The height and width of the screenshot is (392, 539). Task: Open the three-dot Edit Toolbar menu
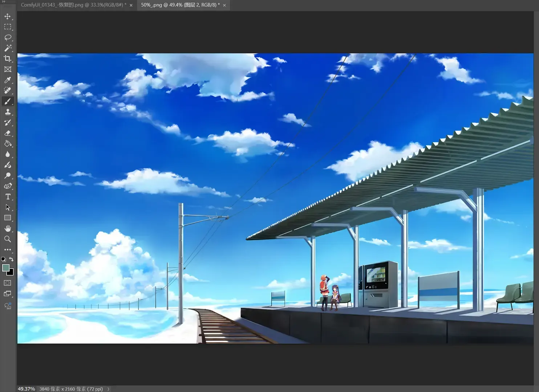(8, 250)
